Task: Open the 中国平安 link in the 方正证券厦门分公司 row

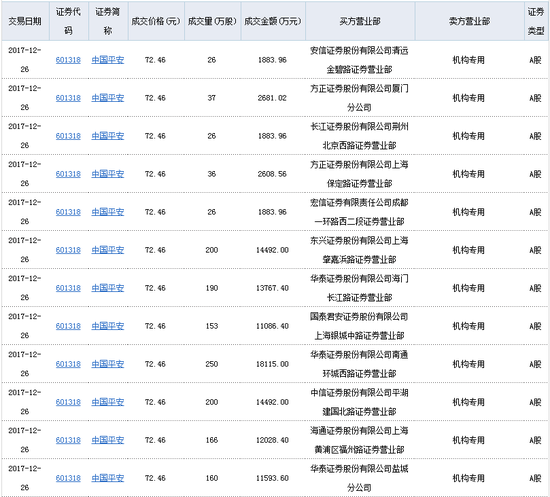Action: pyautogui.click(x=108, y=98)
